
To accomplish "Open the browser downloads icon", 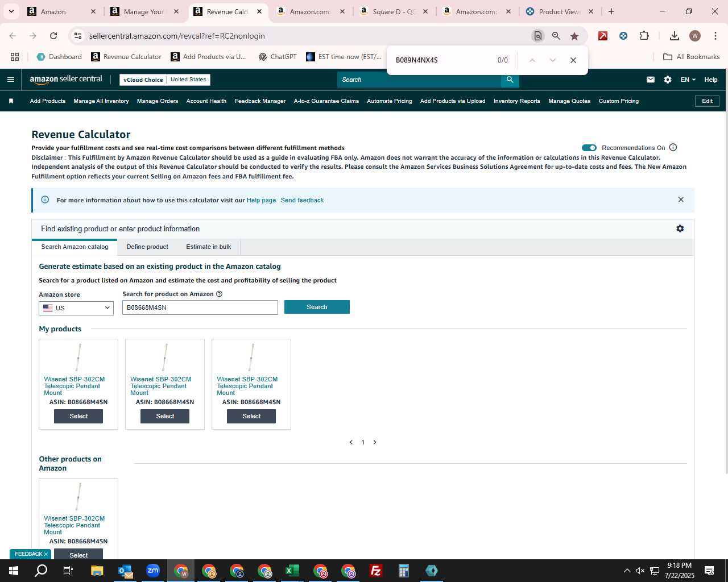I will [x=675, y=36].
